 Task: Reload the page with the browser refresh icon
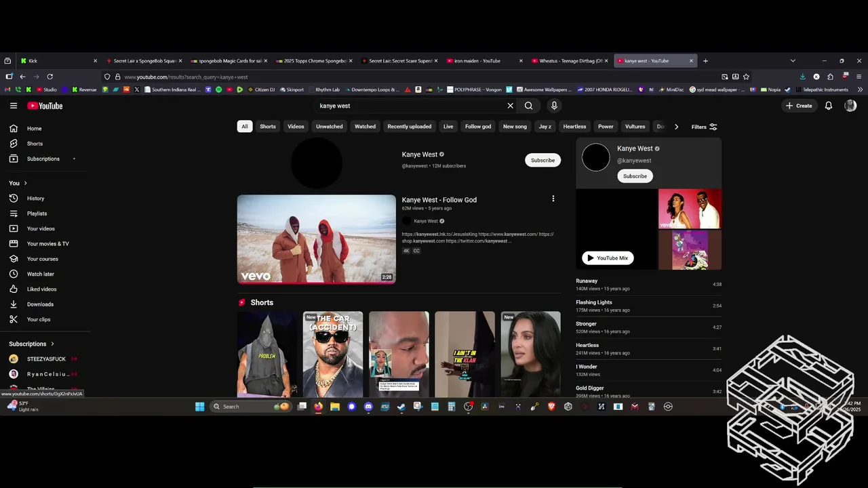(x=50, y=77)
